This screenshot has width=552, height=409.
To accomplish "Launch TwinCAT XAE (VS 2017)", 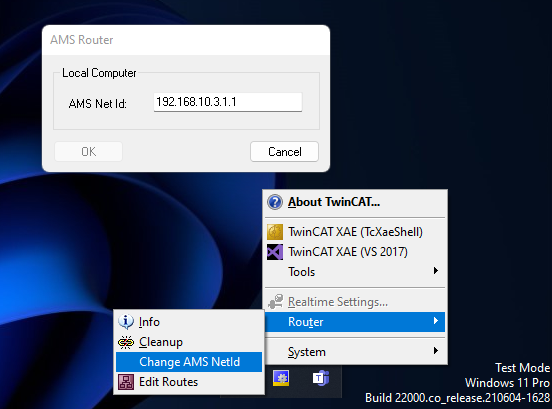I will [x=355, y=252].
